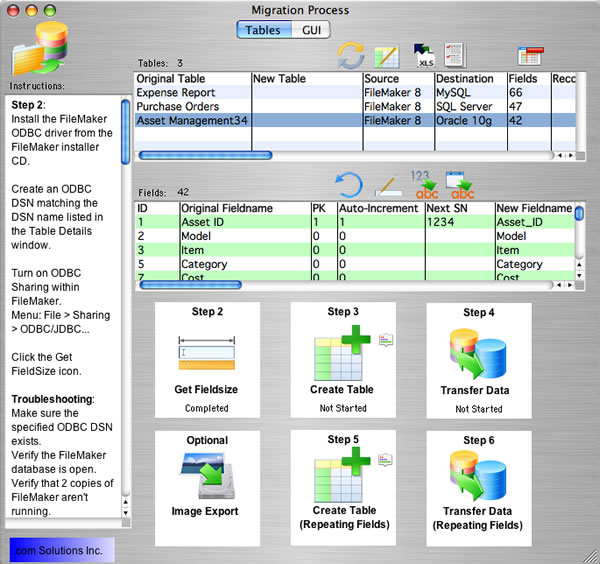Click the 123-to-abc conversion icon
Screen dimensions: 600x564
pos(424,185)
